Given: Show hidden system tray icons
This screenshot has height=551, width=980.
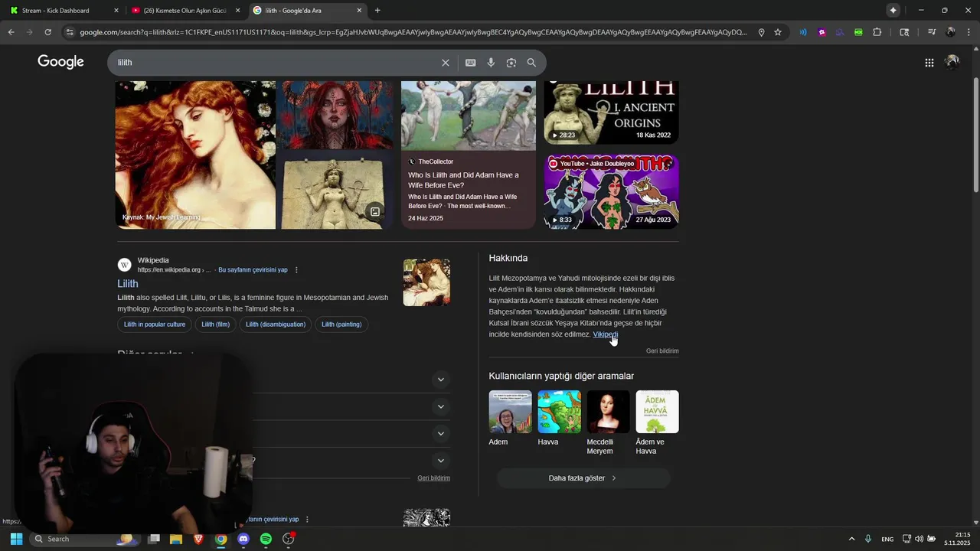Looking at the screenshot, I should pyautogui.click(x=851, y=539).
